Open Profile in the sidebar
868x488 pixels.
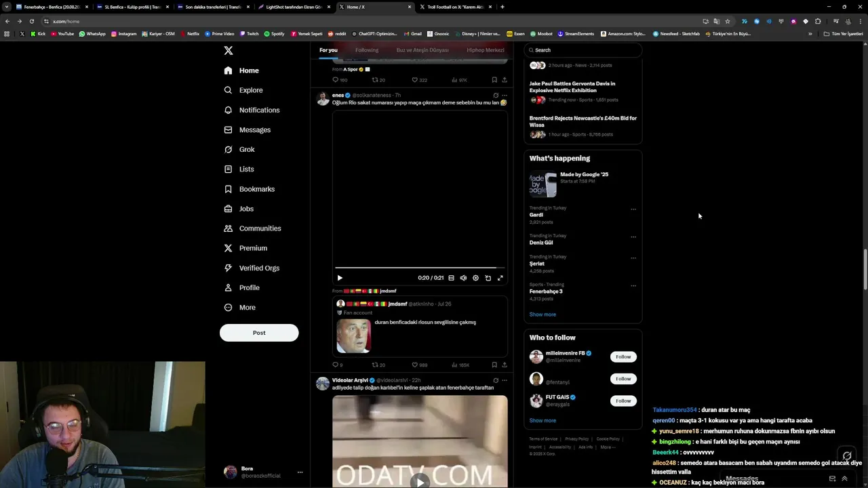(x=241, y=287)
